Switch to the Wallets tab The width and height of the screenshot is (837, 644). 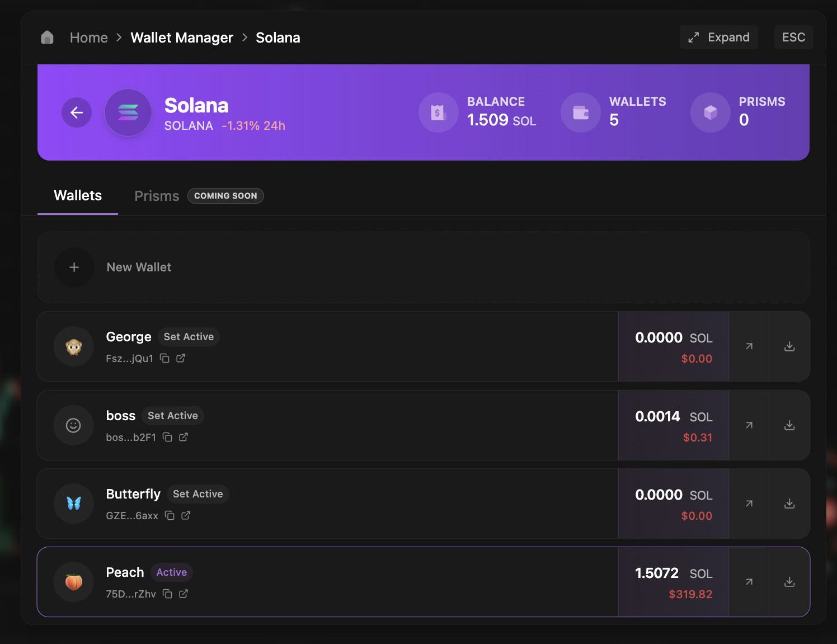click(78, 196)
